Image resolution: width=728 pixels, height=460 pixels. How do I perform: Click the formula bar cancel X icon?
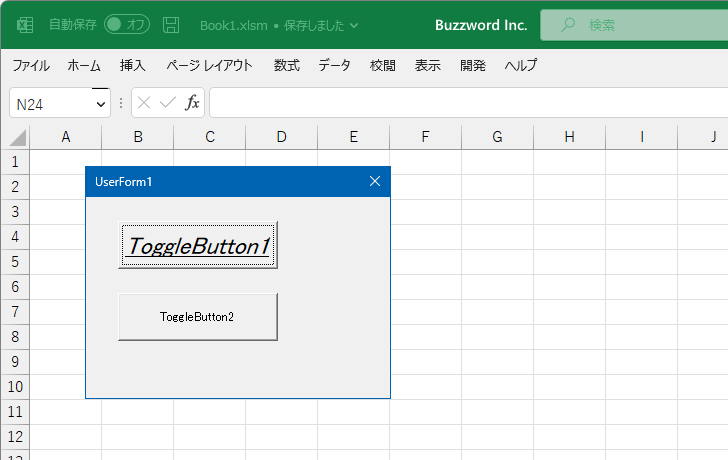pyautogui.click(x=145, y=103)
